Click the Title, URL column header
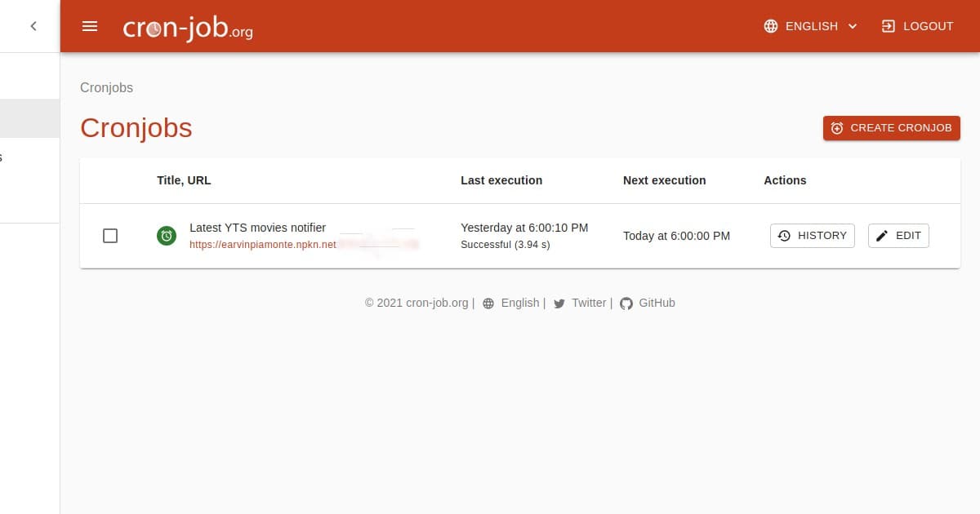Image resolution: width=980 pixels, height=514 pixels. (184, 180)
